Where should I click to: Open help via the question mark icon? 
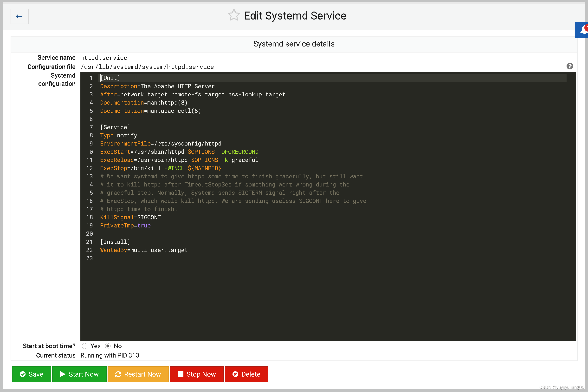(x=570, y=66)
